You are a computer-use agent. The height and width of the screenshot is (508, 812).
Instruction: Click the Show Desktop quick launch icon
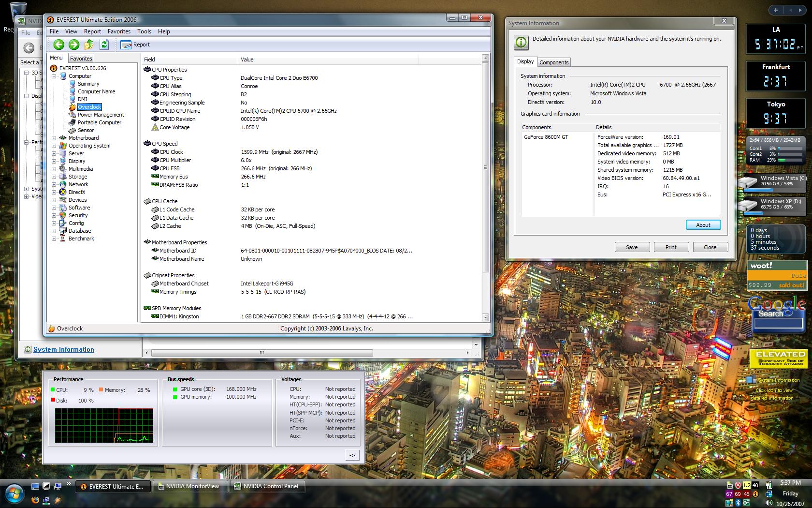(35, 486)
